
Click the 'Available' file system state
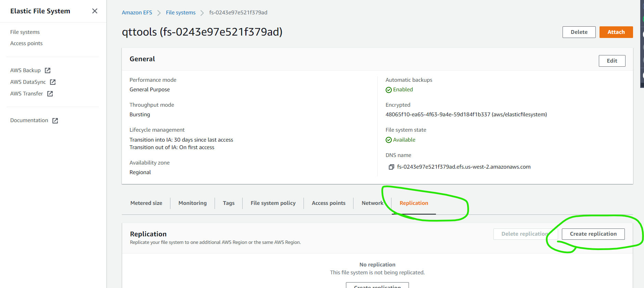click(400, 140)
